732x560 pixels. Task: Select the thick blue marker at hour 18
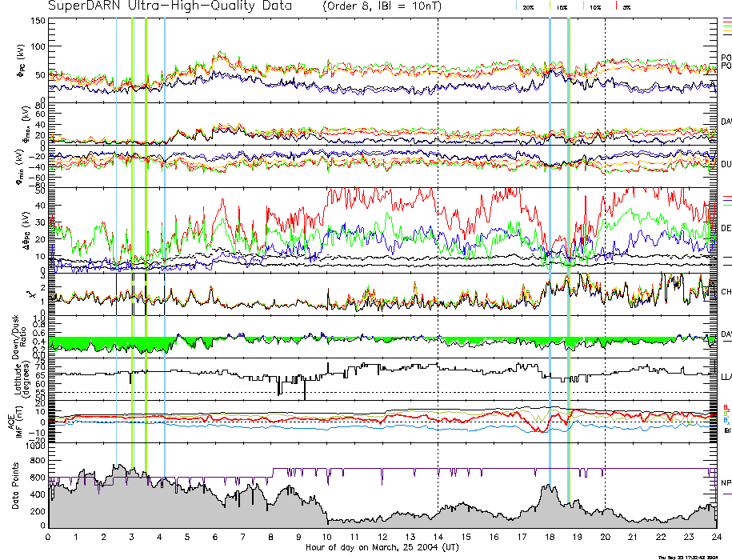(550, 240)
